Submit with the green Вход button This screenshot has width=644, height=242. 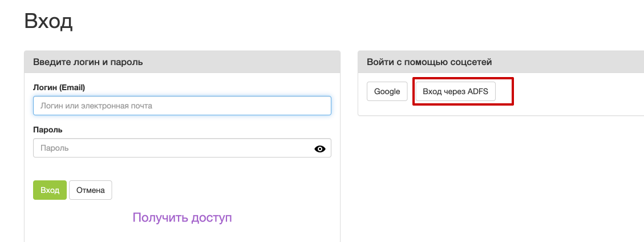[x=50, y=190]
